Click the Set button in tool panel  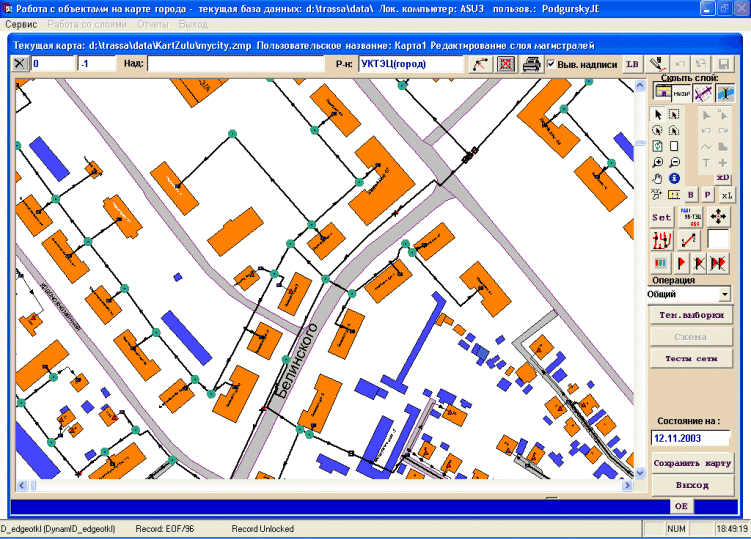[x=662, y=216]
